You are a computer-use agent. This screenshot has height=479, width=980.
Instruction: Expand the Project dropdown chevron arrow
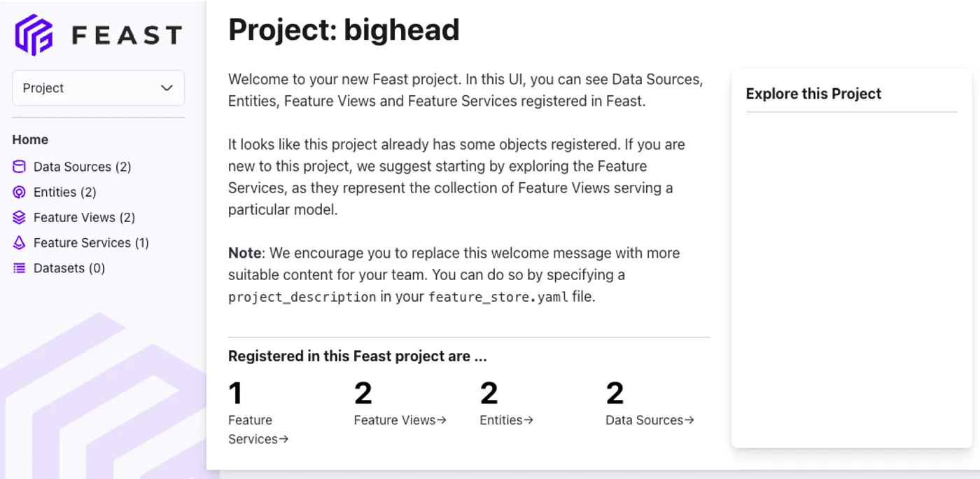167,88
